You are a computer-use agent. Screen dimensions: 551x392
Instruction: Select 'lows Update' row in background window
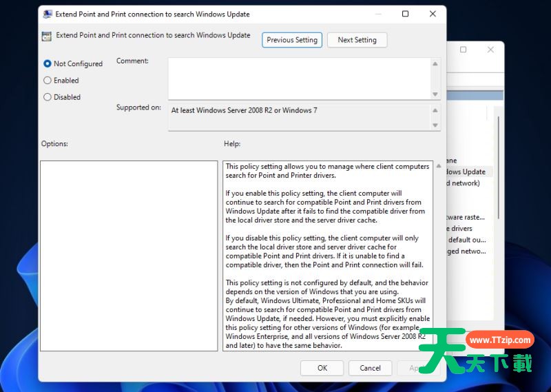click(x=470, y=172)
